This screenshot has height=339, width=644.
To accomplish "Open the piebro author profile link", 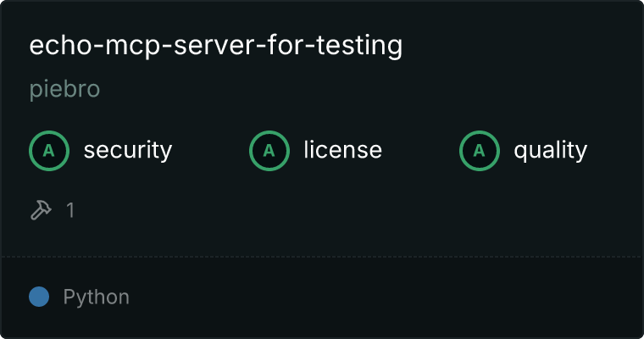I will pyautogui.click(x=64, y=89).
